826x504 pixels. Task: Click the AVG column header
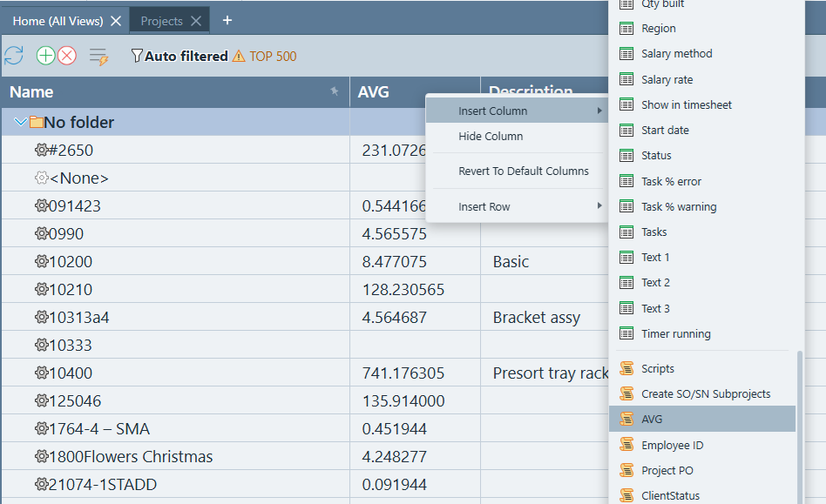[x=415, y=92]
